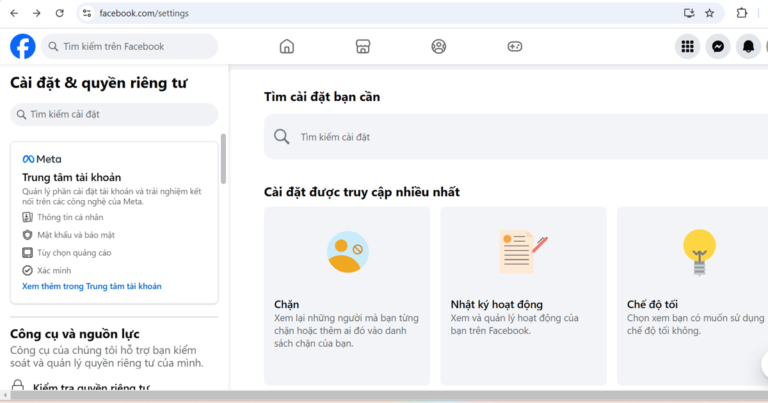Screen dimensions: 768x403
Task: Open Marketplace tab
Action: tap(363, 47)
